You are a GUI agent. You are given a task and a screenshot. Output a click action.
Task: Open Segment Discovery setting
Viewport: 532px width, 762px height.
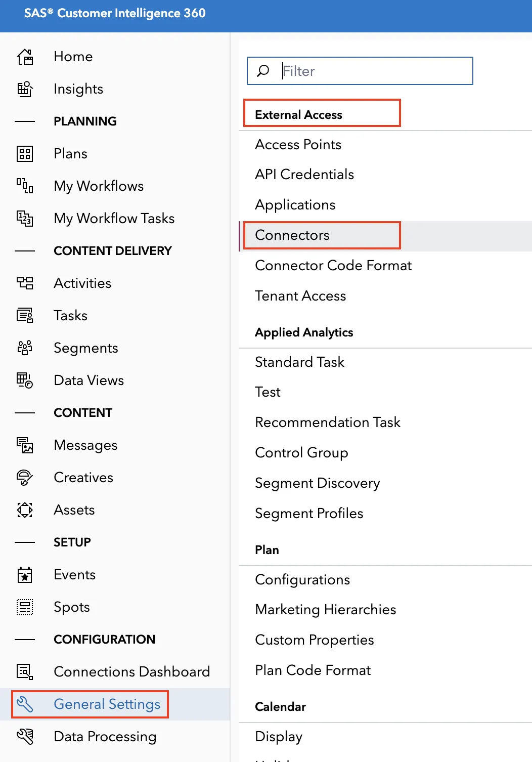318,483
